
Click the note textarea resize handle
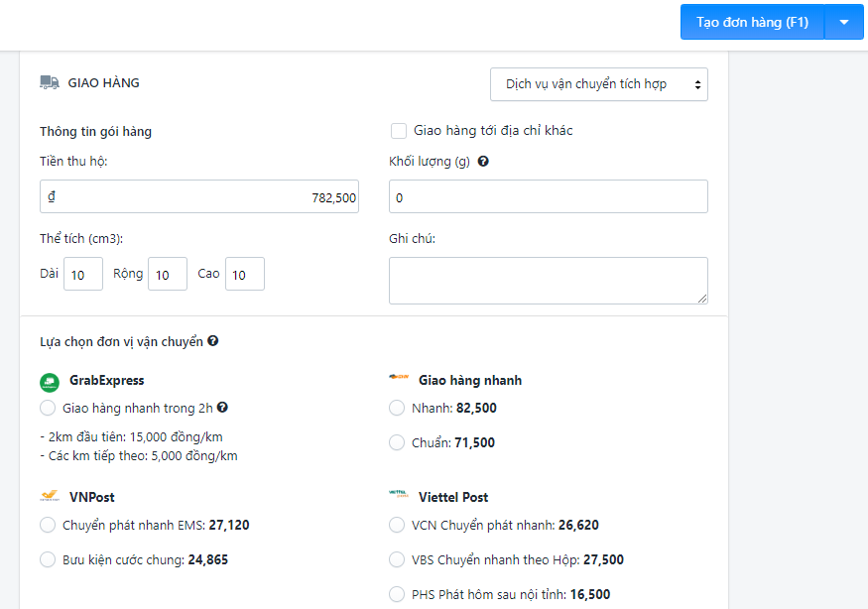point(702,299)
